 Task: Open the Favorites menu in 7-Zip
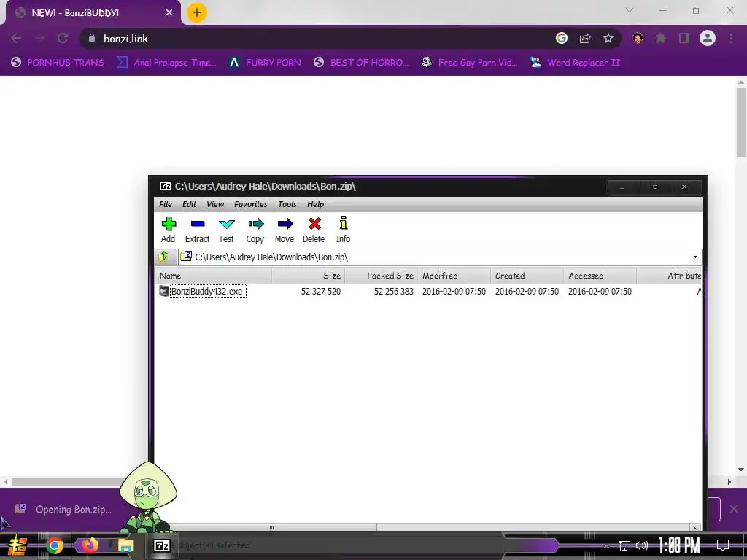tap(251, 204)
